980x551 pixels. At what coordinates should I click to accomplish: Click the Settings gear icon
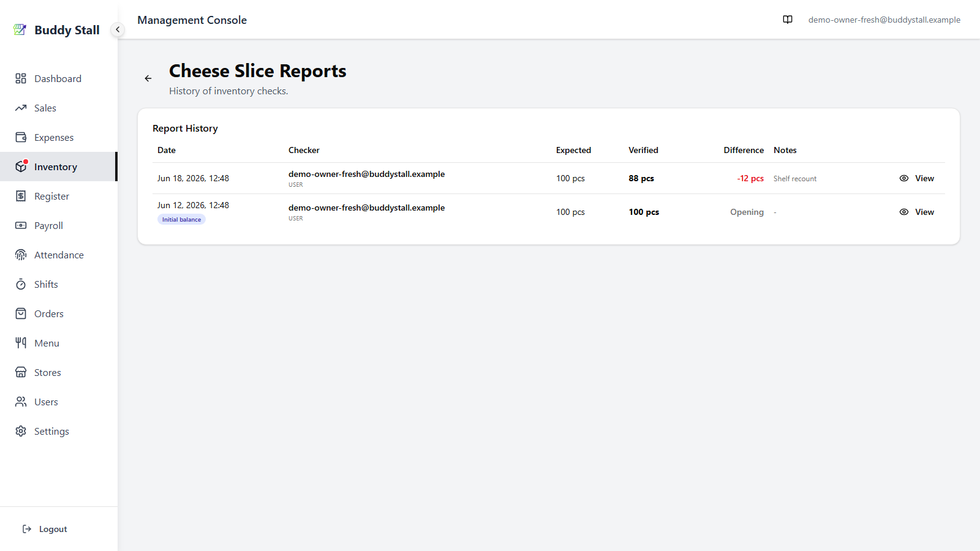click(x=21, y=431)
